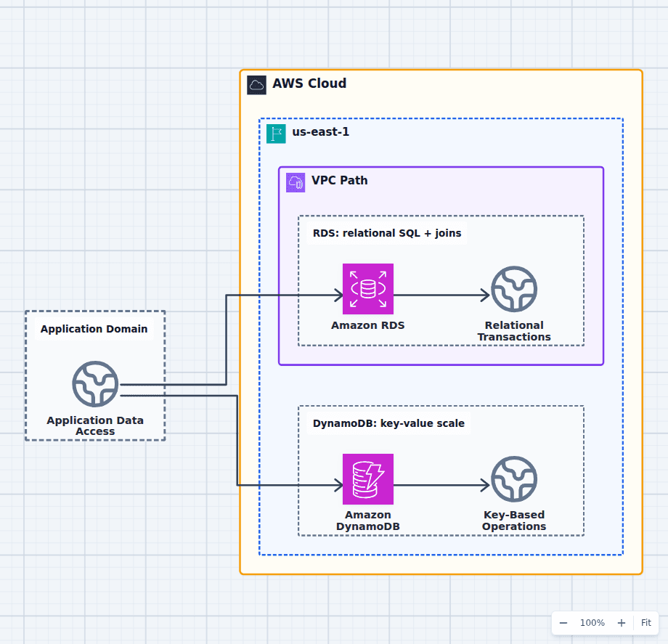The width and height of the screenshot is (668, 644).
Task: Click the Fit button
Action: click(x=645, y=623)
